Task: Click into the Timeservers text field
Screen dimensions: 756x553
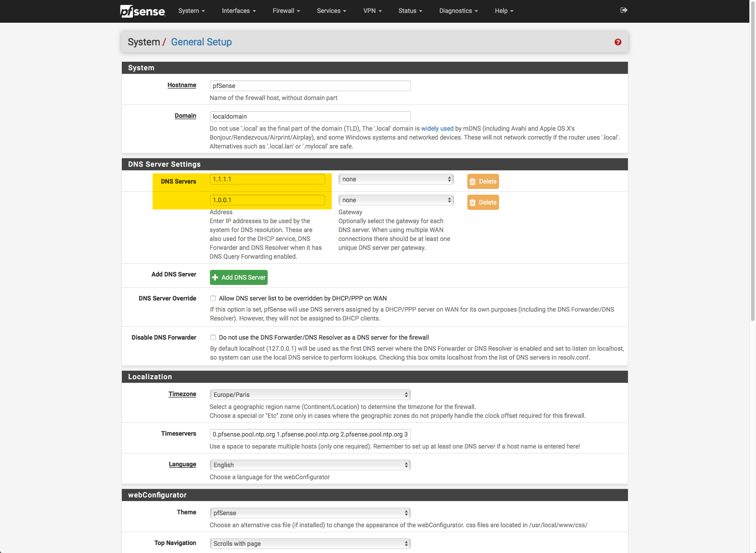Action: click(310, 434)
